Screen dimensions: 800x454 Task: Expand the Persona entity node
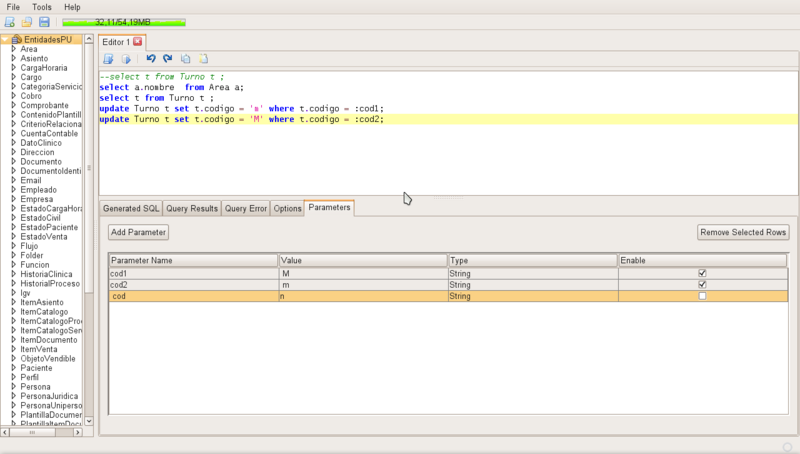(x=14, y=387)
